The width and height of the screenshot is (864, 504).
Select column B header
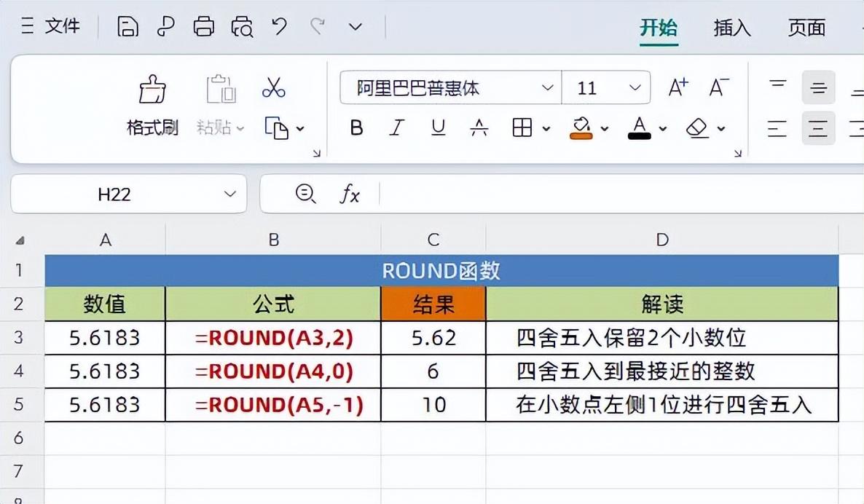[x=273, y=240]
